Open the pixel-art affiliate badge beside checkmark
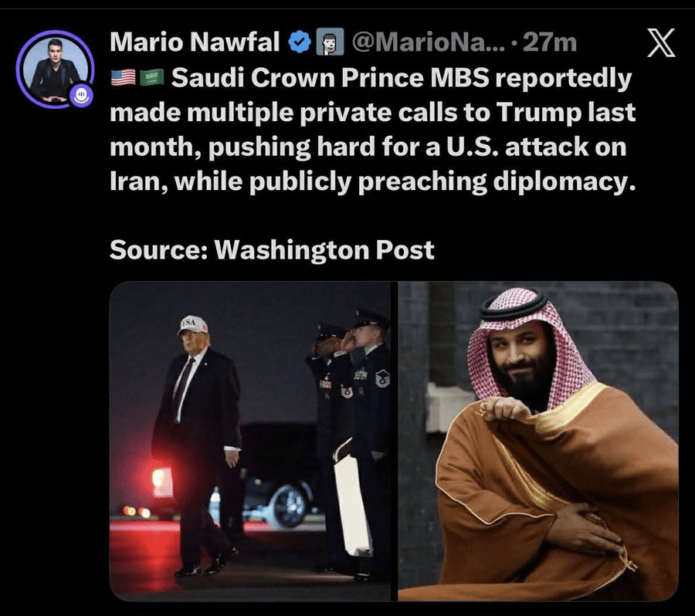 tap(330, 42)
